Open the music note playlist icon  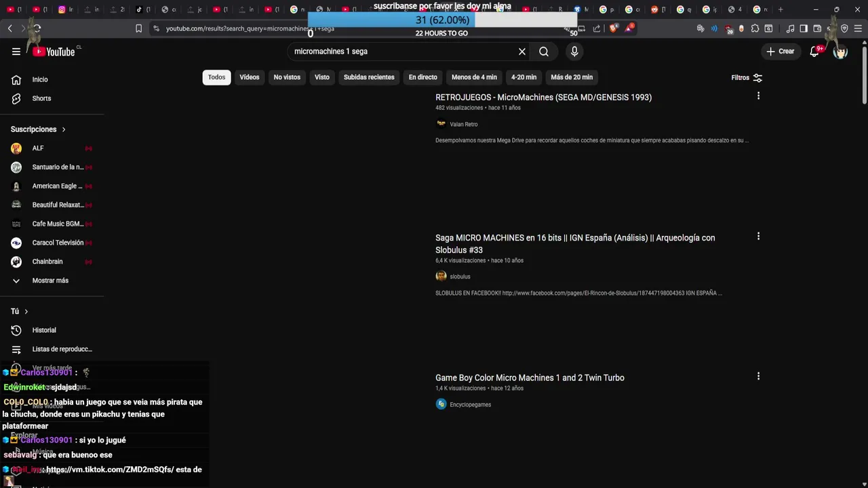coord(790,28)
